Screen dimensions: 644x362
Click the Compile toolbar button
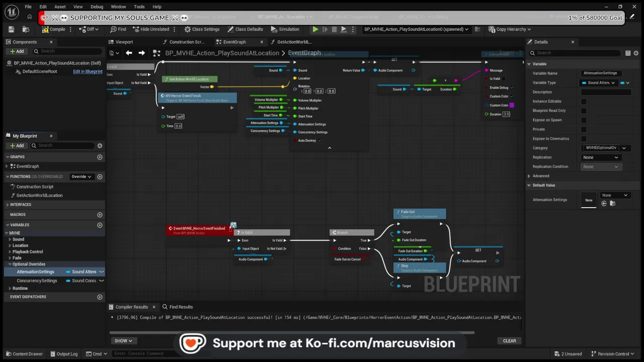click(53, 29)
